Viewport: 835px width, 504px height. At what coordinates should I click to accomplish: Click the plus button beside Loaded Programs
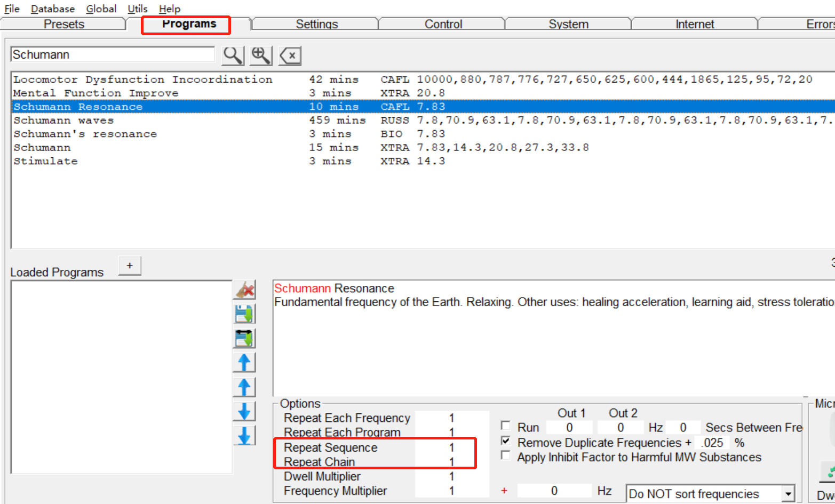coord(130,266)
